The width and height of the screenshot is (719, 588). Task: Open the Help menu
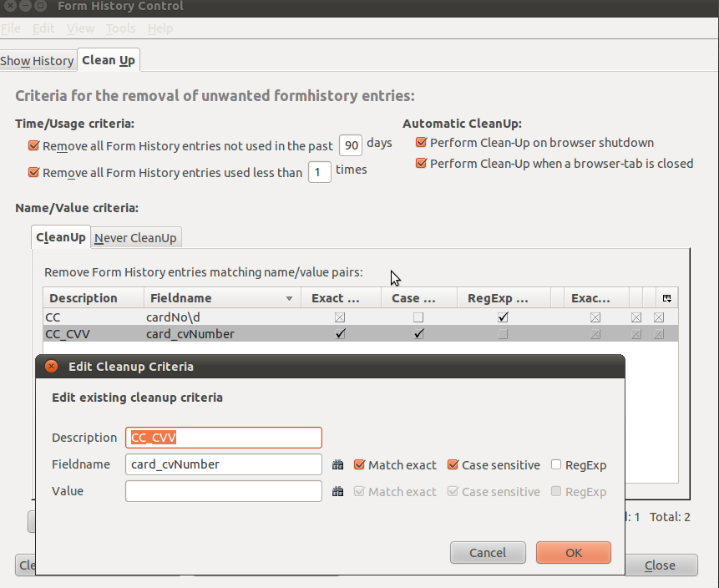(160, 28)
